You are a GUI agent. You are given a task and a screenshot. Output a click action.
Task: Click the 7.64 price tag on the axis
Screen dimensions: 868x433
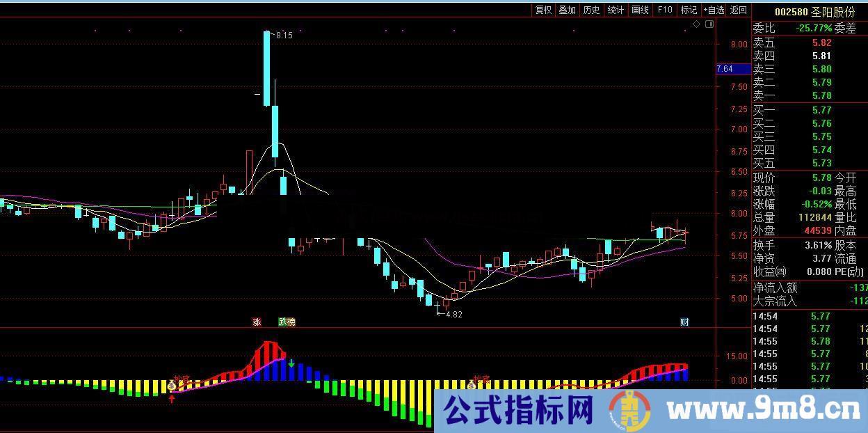[726, 69]
